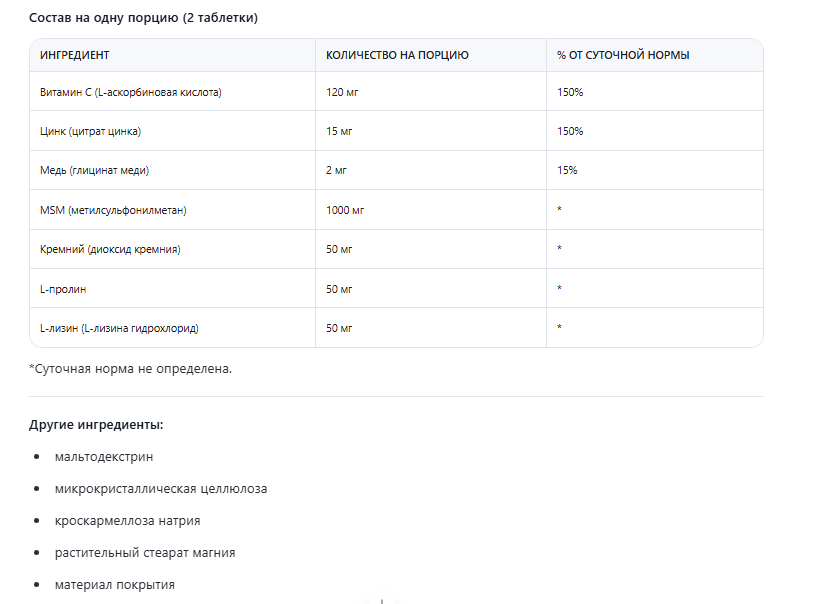Click the 'растительный стеарат магния' list item

[146, 552]
